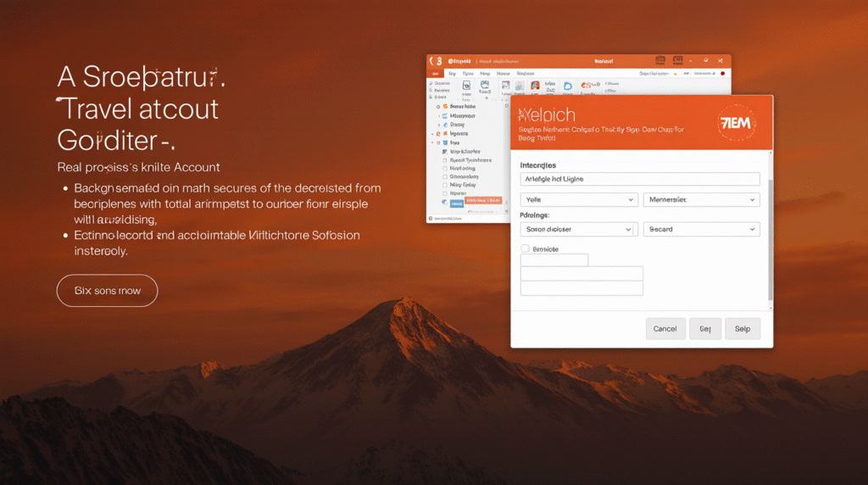Open the 'Rirdsee' ribbon tab

pyautogui.click(x=526, y=74)
